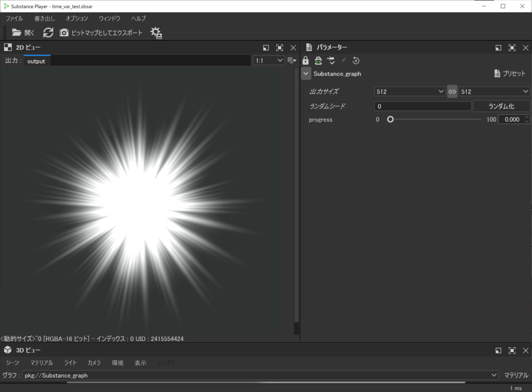Open the first 出力サイズ width dropdown
Screen dimensions: 532x392
(409, 91)
